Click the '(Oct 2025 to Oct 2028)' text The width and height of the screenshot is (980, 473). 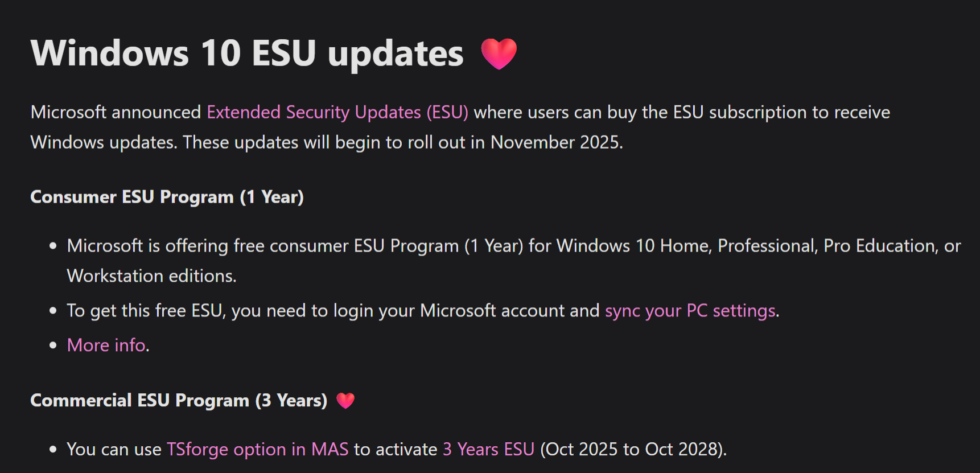tap(632, 450)
